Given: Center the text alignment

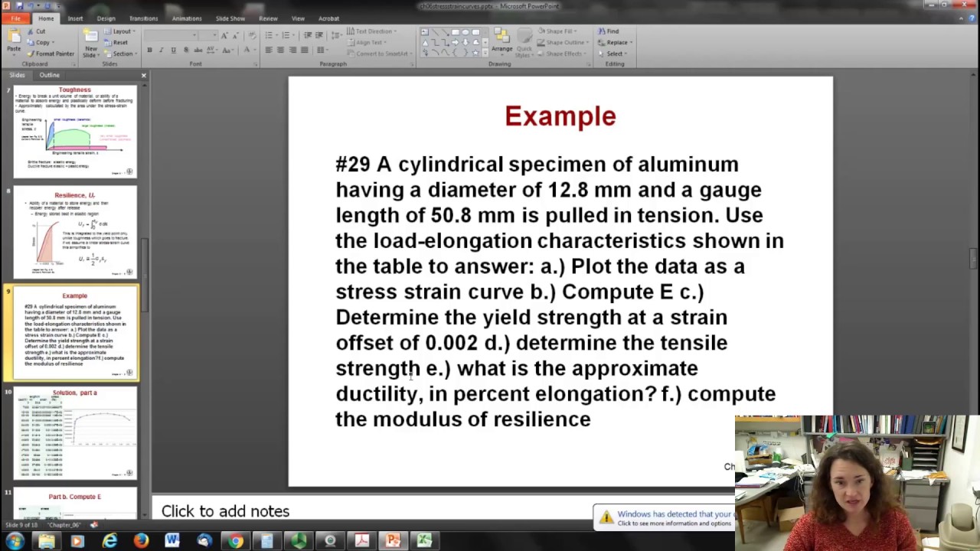Looking at the screenshot, I should (x=280, y=50).
